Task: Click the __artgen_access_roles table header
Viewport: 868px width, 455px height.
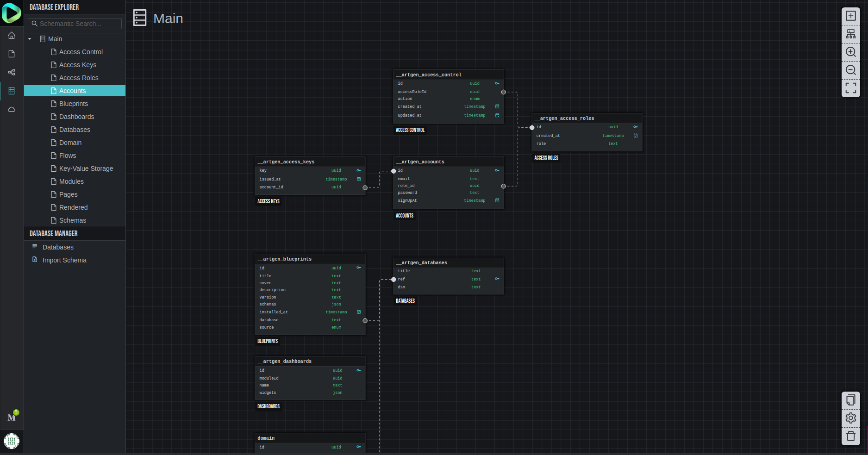Action: coord(586,118)
